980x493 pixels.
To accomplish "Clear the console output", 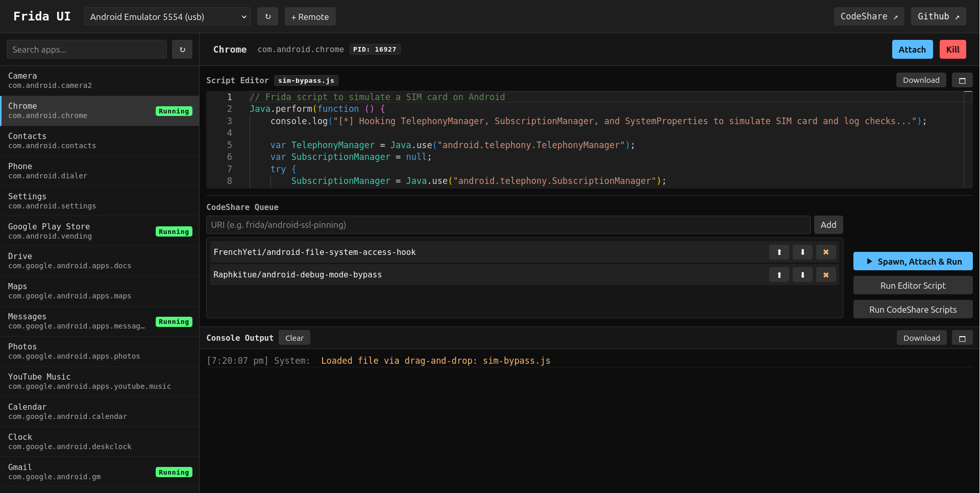I will pyautogui.click(x=294, y=338).
